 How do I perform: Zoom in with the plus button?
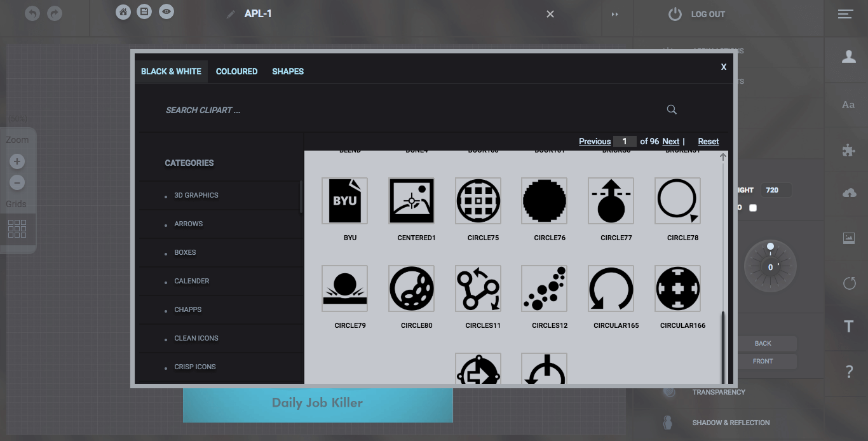click(x=17, y=161)
